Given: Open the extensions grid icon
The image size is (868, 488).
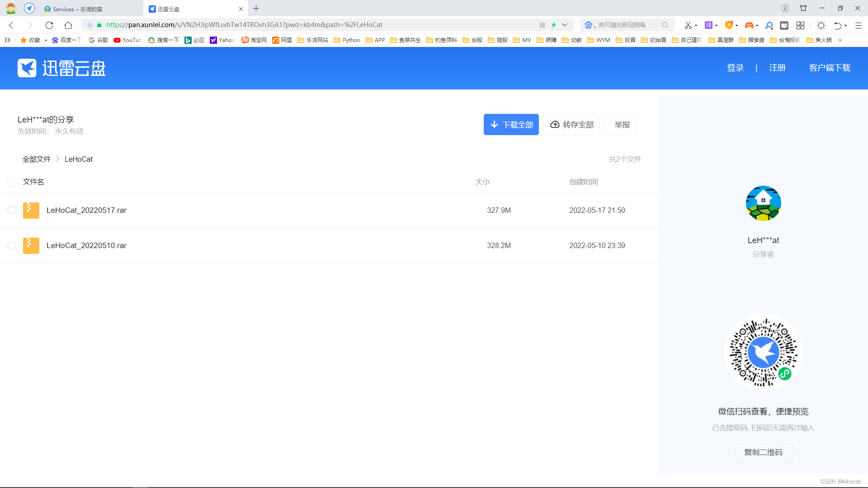Looking at the screenshot, I should [x=801, y=25].
